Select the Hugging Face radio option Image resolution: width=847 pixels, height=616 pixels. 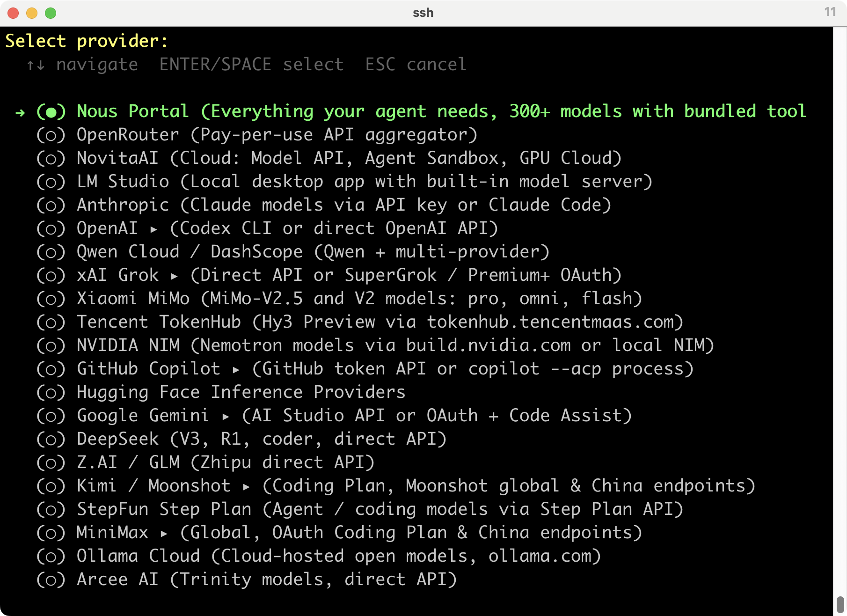click(51, 392)
